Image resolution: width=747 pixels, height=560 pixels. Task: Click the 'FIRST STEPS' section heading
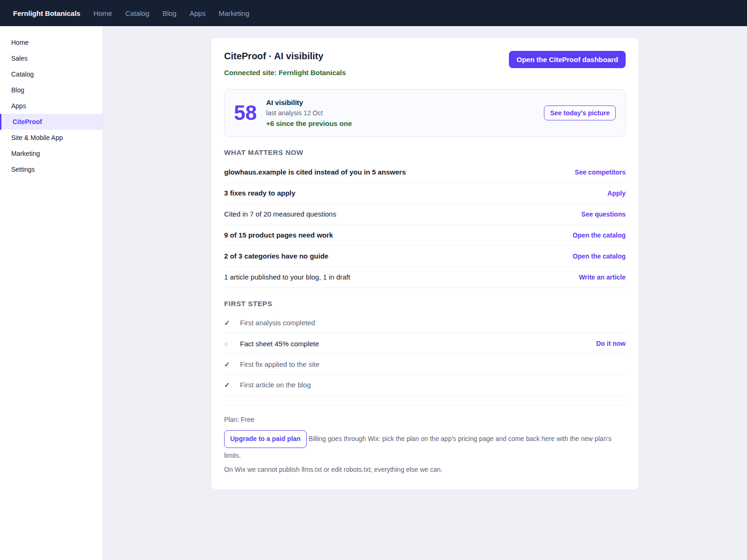click(x=248, y=304)
